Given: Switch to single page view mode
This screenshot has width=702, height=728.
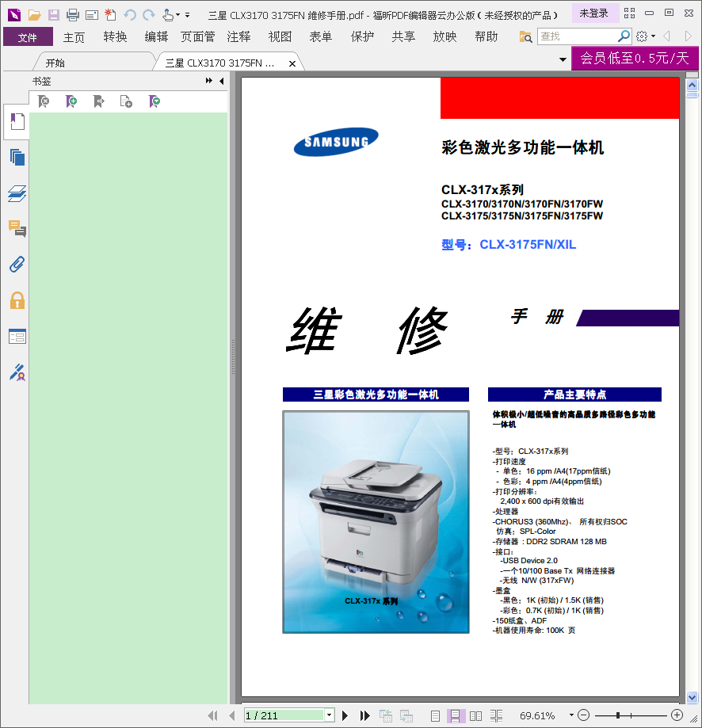Looking at the screenshot, I should [435, 716].
